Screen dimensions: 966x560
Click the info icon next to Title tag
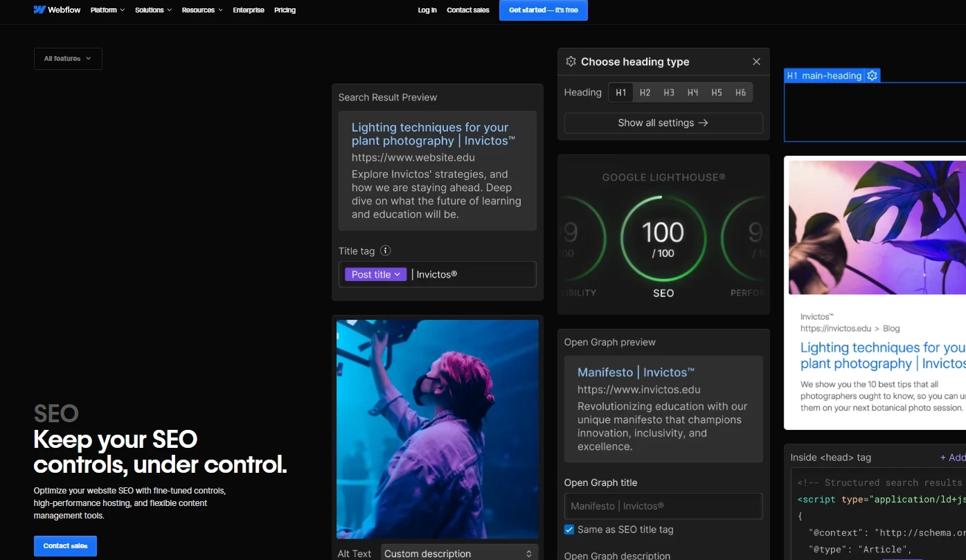(x=386, y=251)
